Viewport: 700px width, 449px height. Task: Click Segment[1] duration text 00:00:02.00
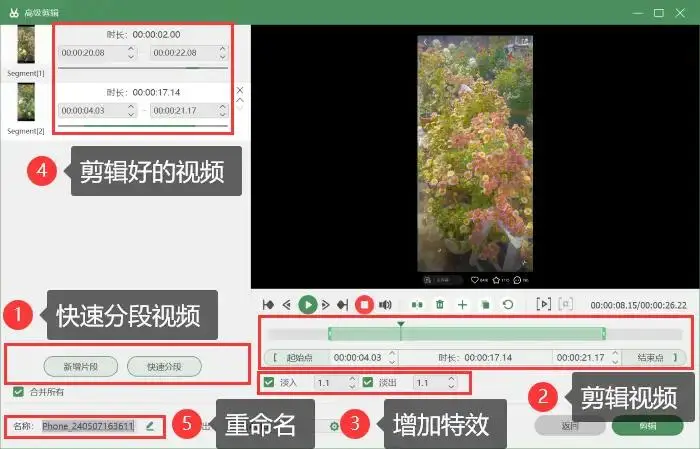(x=156, y=34)
